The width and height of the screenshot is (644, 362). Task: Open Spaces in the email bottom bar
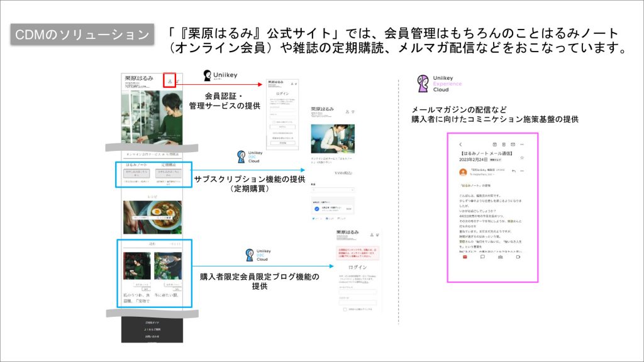[x=500, y=257]
